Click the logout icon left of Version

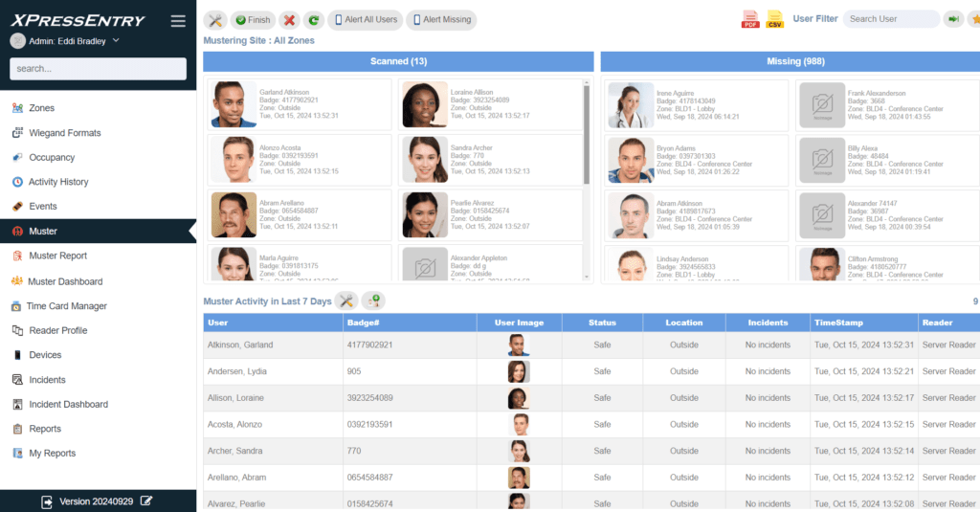pos(47,501)
